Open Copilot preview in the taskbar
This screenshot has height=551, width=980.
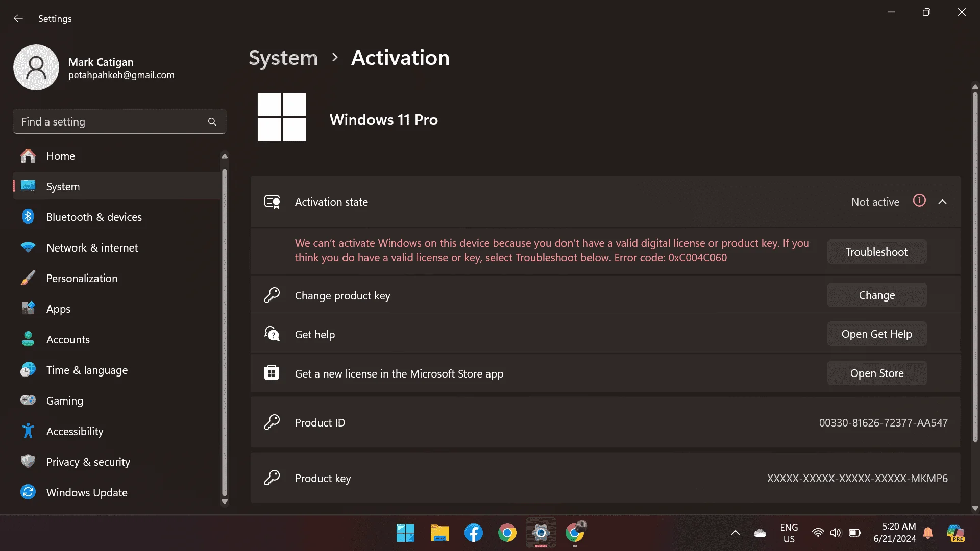pyautogui.click(x=955, y=533)
